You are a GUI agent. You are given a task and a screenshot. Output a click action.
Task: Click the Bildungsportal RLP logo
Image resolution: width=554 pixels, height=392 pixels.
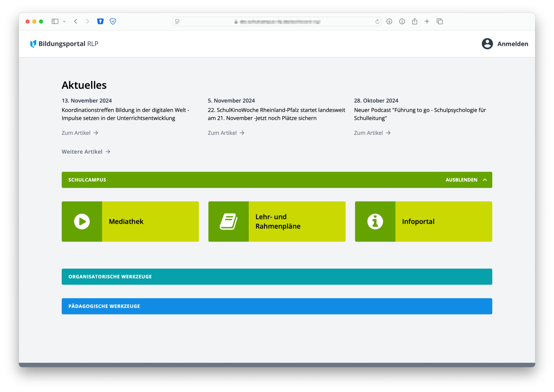pyautogui.click(x=63, y=44)
